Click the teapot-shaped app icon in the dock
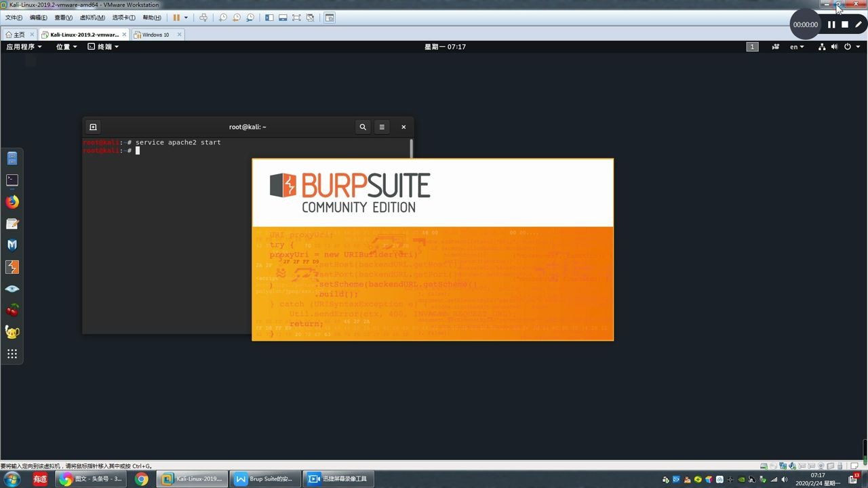Image resolution: width=868 pixels, height=488 pixels. tap(12, 332)
